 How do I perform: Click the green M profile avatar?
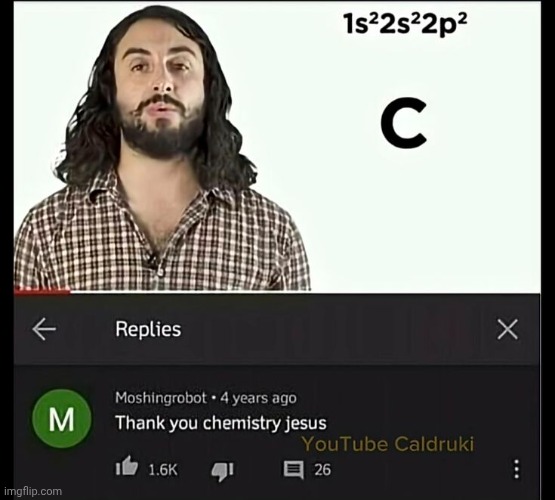(x=62, y=419)
